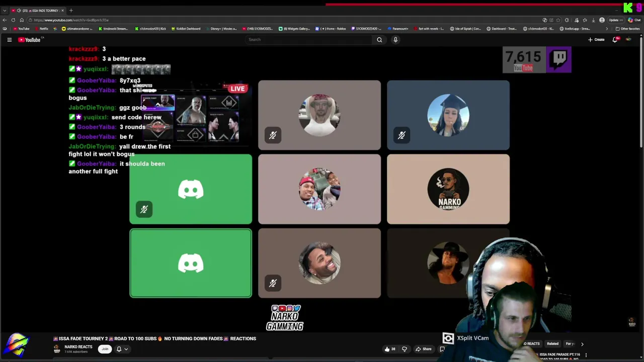Open the Home - Roblox bookmark
This screenshot has height=362, width=644.
331,29
